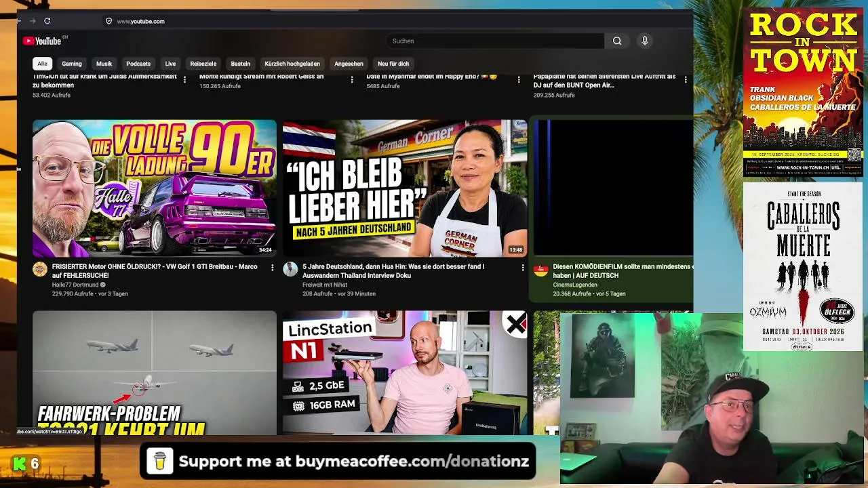Viewport: 868px width, 488px height.
Task: Play the Ich bleib lieber hier thumbnail
Action: tap(405, 188)
